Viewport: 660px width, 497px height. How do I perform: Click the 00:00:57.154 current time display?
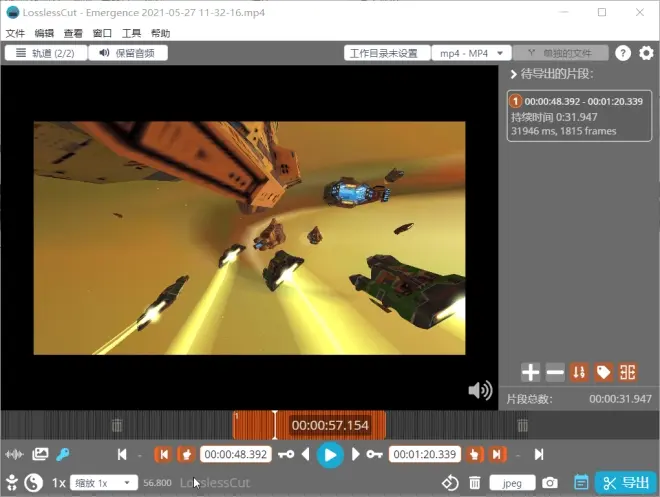pyautogui.click(x=330, y=425)
